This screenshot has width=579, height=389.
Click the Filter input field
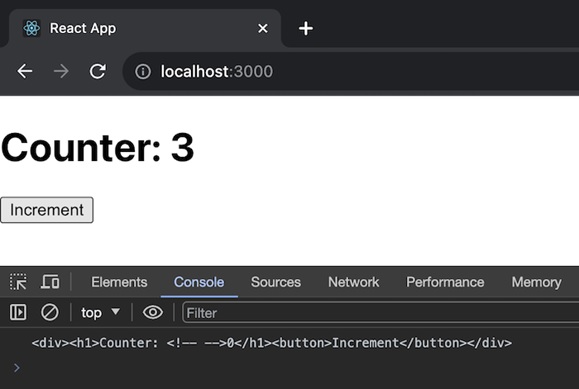pyautogui.click(x=381, y=313)
